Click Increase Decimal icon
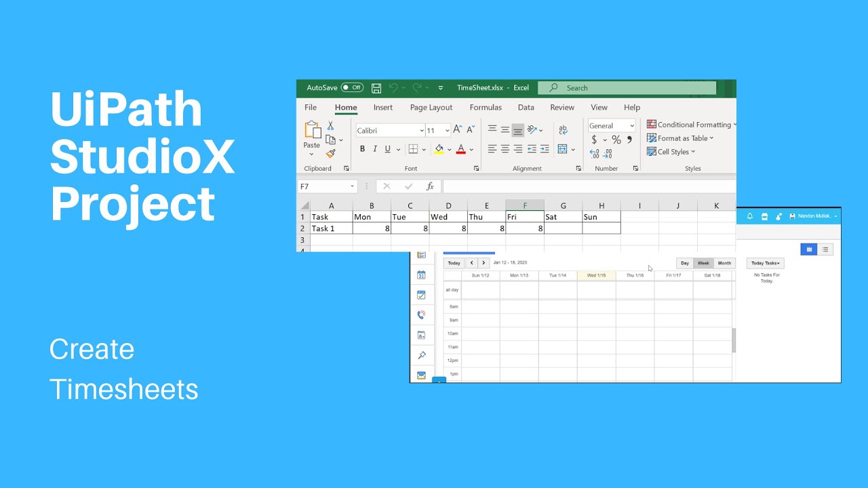This screenshot has height=488, width=868. click(594, 154)
